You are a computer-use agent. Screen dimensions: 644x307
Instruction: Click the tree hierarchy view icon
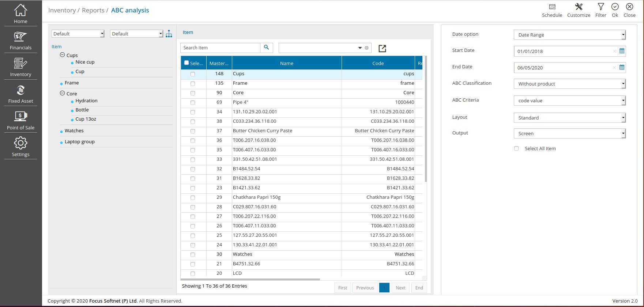click(169, 34)
